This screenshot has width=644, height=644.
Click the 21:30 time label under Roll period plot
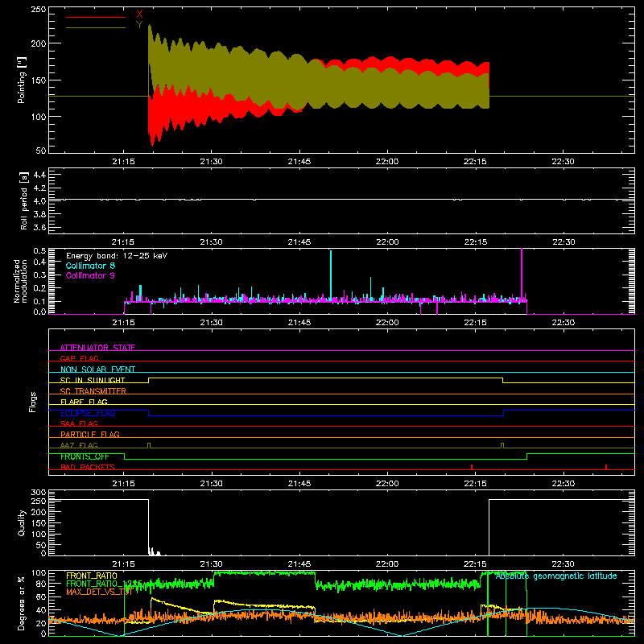(x=211, y=242)
